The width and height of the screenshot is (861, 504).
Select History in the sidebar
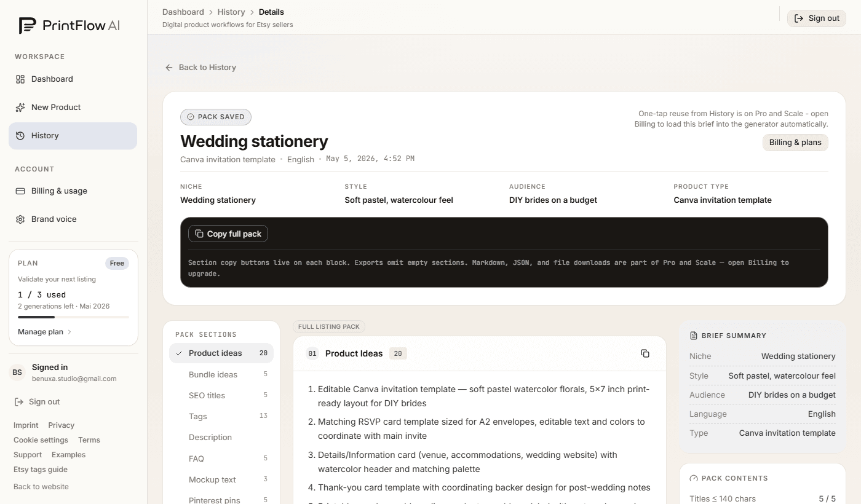(x=73, y=136)
